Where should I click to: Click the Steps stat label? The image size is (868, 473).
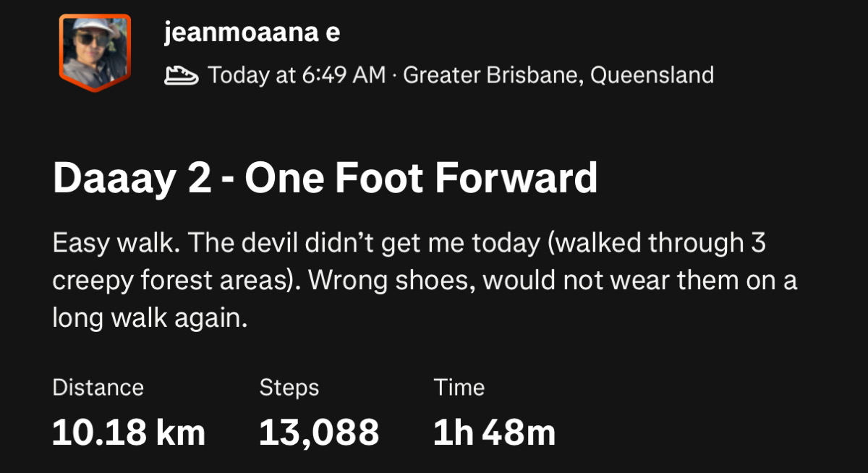[289, 388]
